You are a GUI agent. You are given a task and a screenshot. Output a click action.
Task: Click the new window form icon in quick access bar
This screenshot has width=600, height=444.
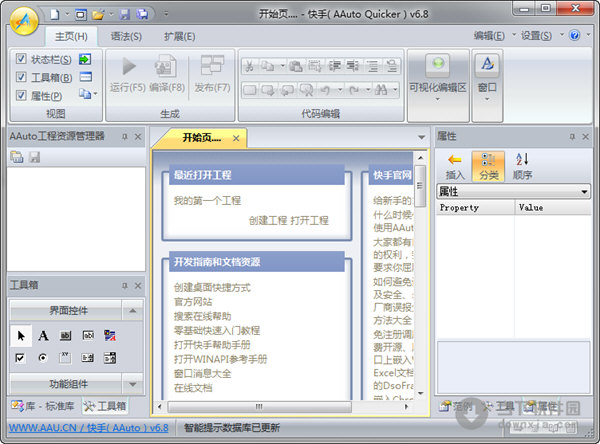pyautogui.click(x=81, y=15)
